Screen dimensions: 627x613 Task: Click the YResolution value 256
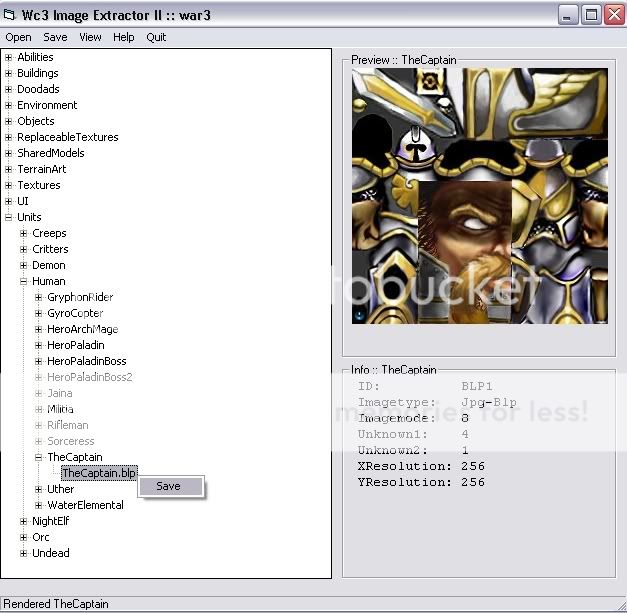(x=473, y=482)
